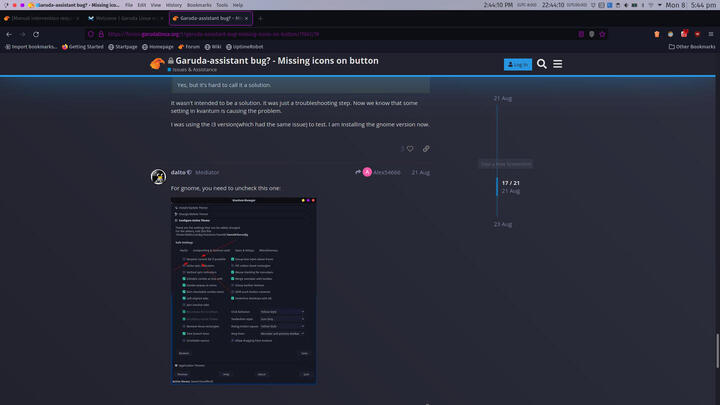The width and height of the screenshot is (720, 405).
Task: Reload the page with the refresh icon
Action: (x=36, y=34)
